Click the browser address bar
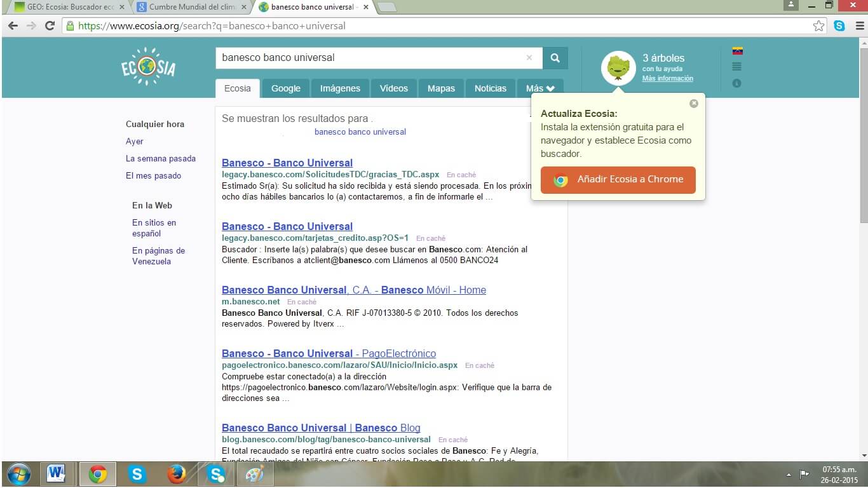Image resolution: width=868 pixels, height=488 pixels. point(437,26)
